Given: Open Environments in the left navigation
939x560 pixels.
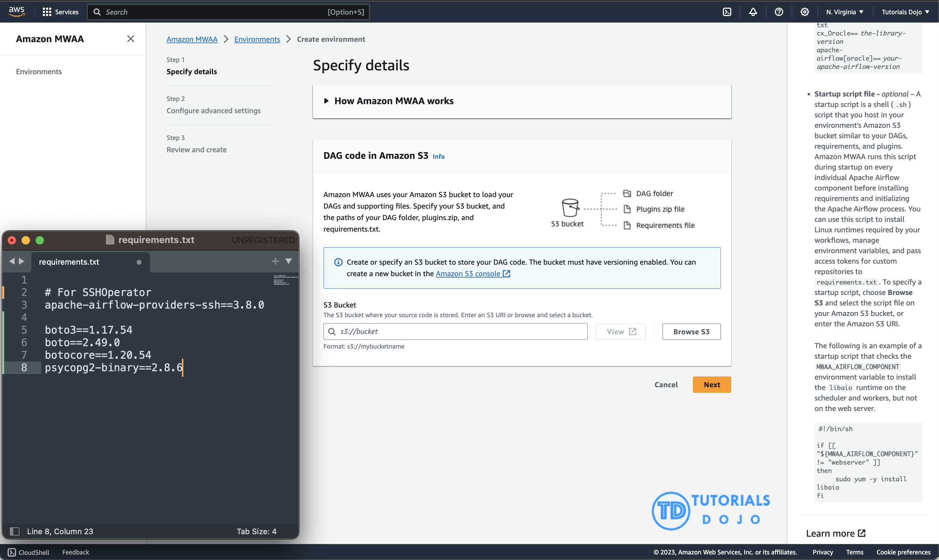Looking at the screenshot, I should coord(39,72).
